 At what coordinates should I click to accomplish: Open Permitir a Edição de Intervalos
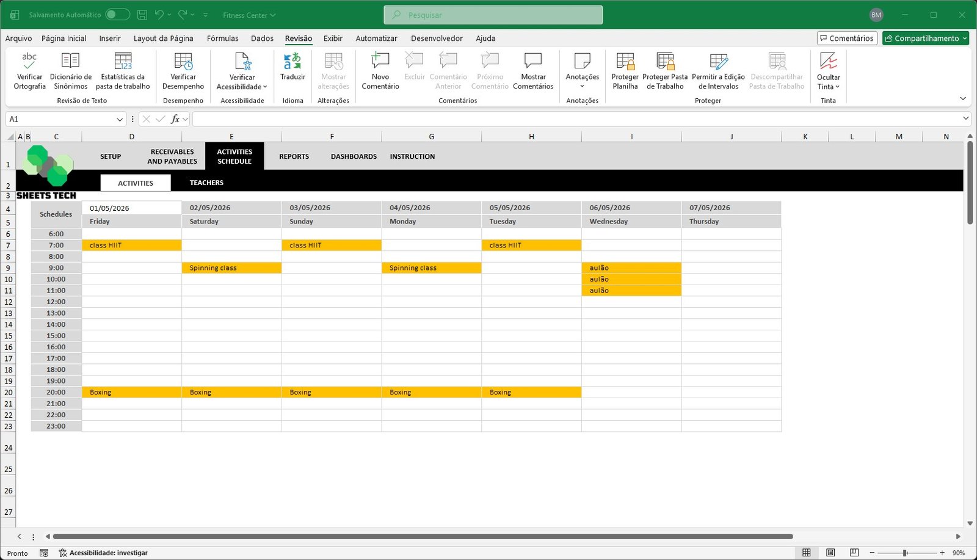click(718, 62)
